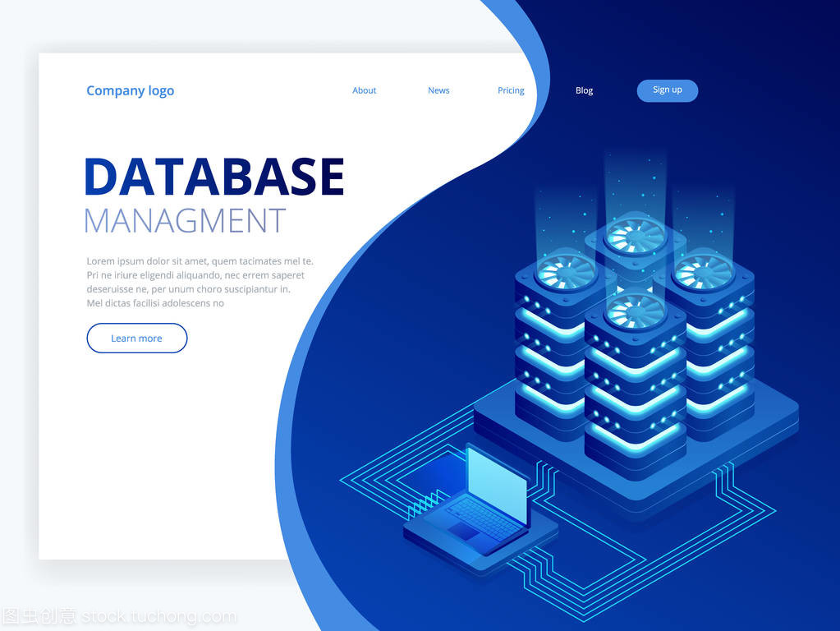Click the fan on the left server tower
Screen dimensions: 840x631
(565, 272)
